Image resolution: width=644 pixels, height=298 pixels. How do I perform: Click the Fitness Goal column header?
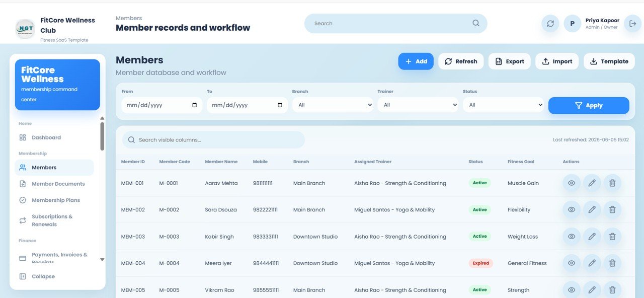[x=521, y=162]
